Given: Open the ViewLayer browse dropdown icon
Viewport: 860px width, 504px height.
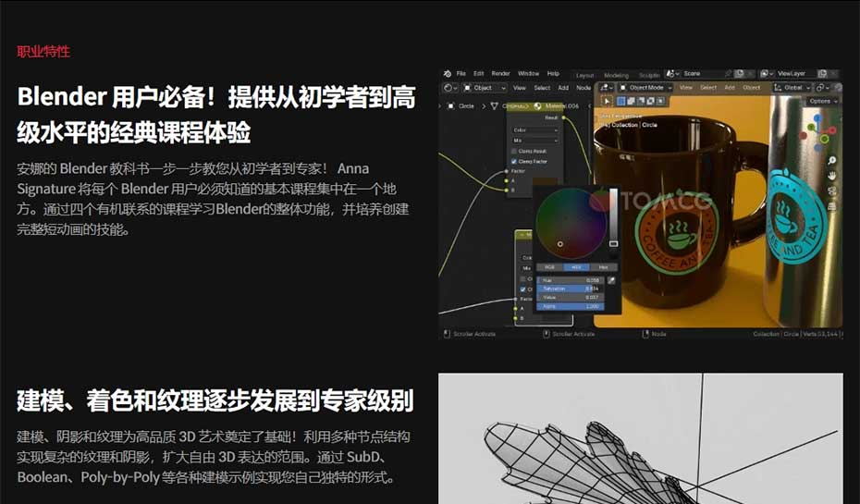Looking at the screenshot, I should pyautogui.click(x=767, y=73).
